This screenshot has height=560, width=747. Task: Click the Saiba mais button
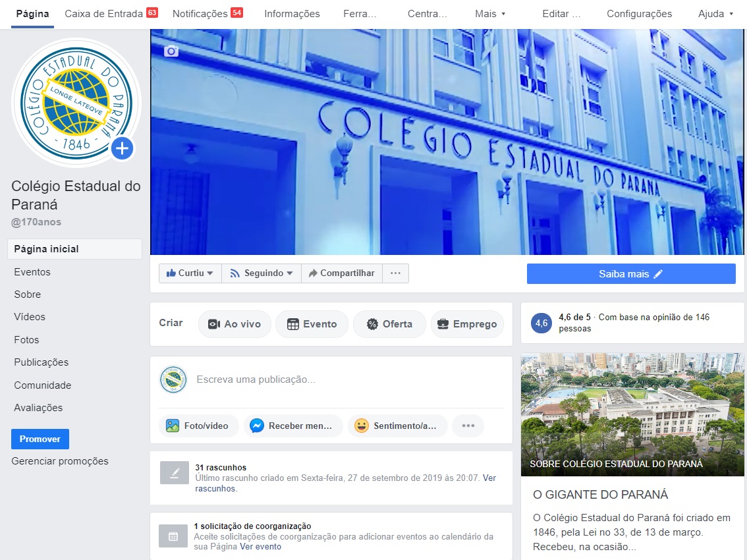pos(631,273)
